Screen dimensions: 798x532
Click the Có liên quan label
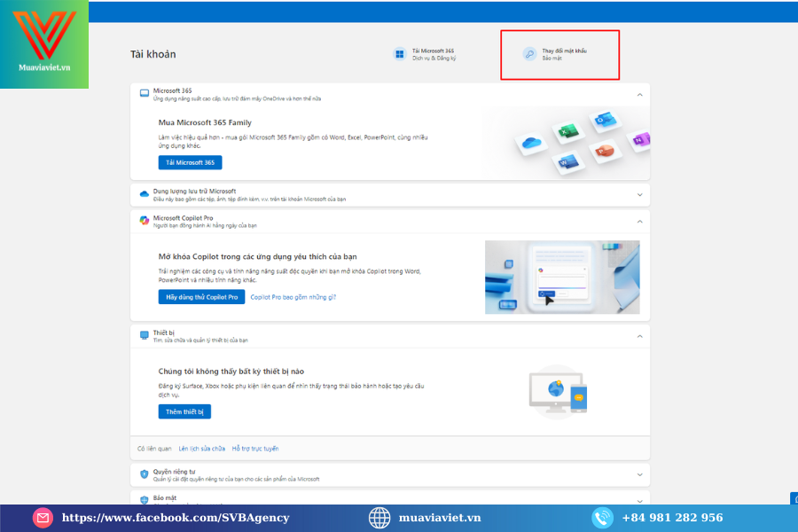point(154,449)
